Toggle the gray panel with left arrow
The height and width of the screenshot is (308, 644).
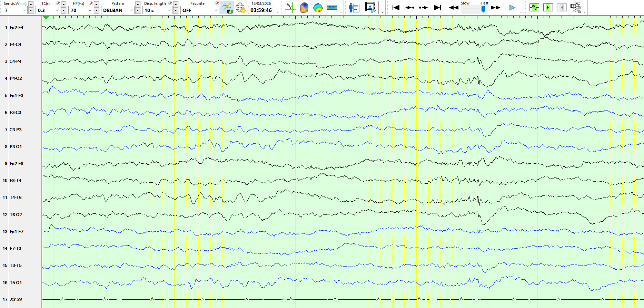(x=562, y=7)
